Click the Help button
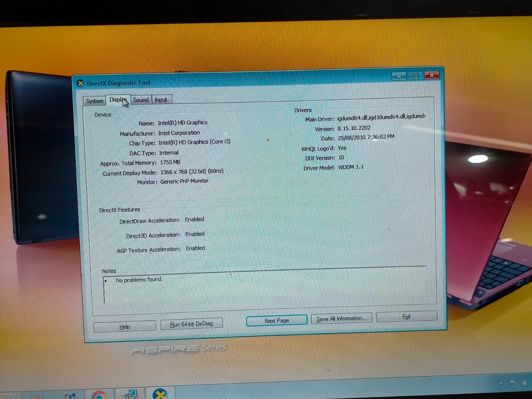Image resolution: width=532 pixels, height=399 pixels. click(125, 327)
